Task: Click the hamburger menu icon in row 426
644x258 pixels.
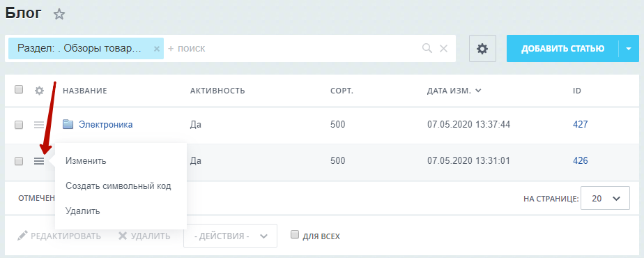Action: click(39, 161)
